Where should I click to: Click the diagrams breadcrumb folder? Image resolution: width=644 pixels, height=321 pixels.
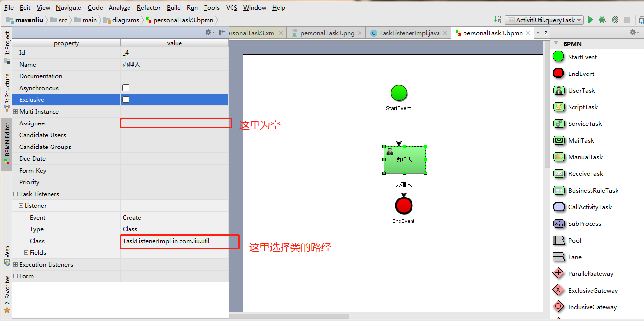click(122, 20)
